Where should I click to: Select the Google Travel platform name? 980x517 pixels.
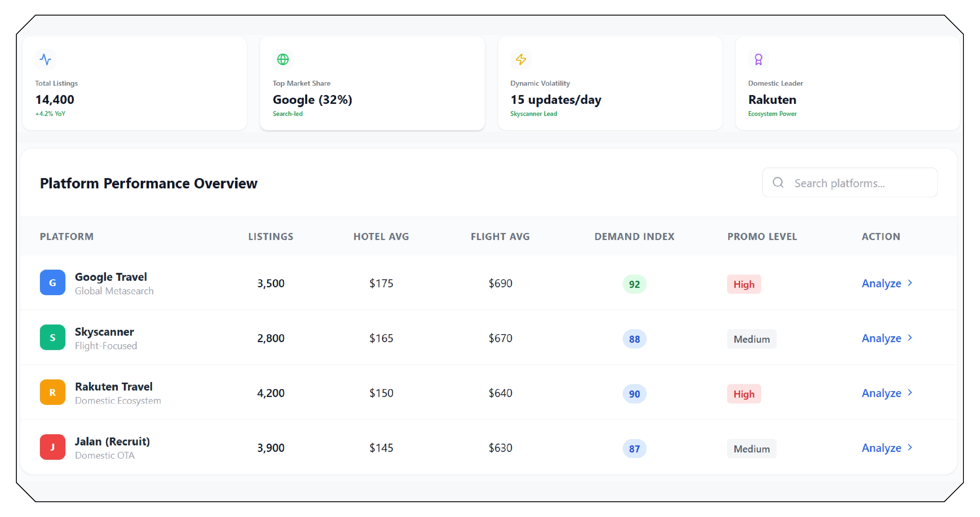tap(111, 277)
